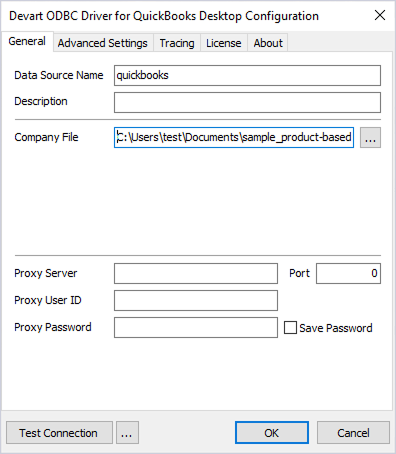Click the Data Source Name label
This screenshot has width=396, height=454.
click(59, 75)
